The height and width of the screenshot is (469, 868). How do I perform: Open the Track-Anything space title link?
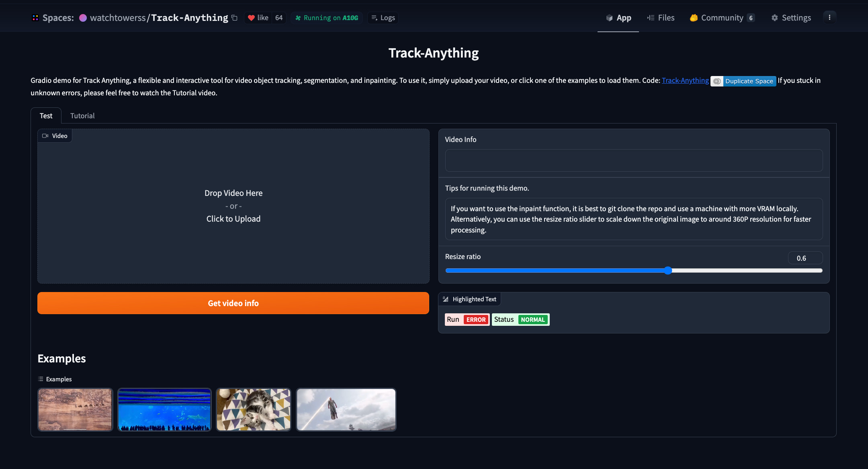point(189,18)
